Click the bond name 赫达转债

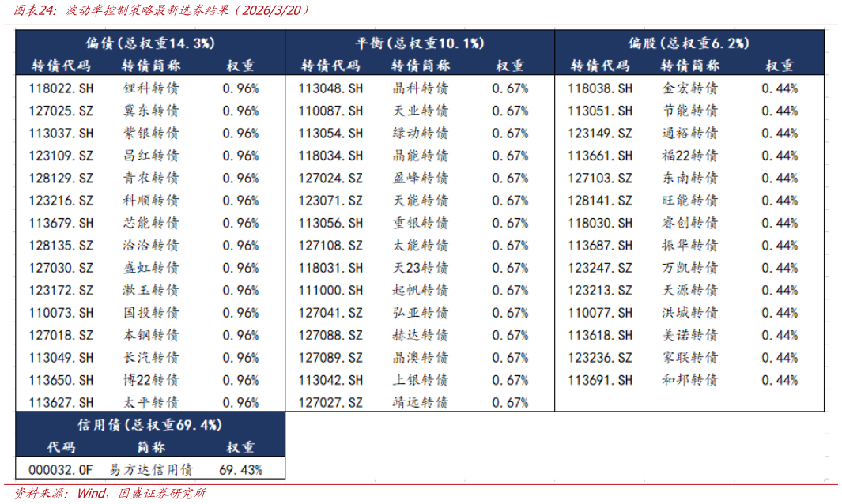tap(421, 336)
